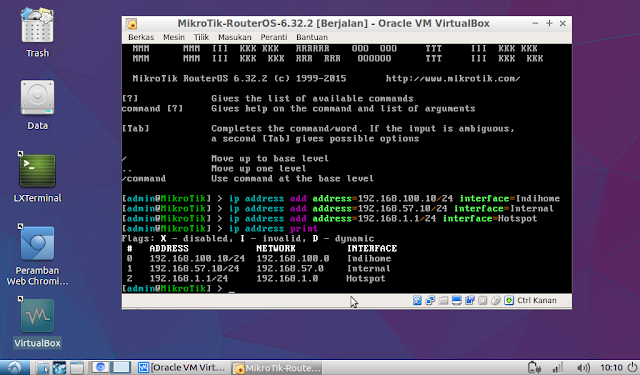Click the network signal tray icon
This screenshot has width=640, height=375.
(x=557, y=368)
